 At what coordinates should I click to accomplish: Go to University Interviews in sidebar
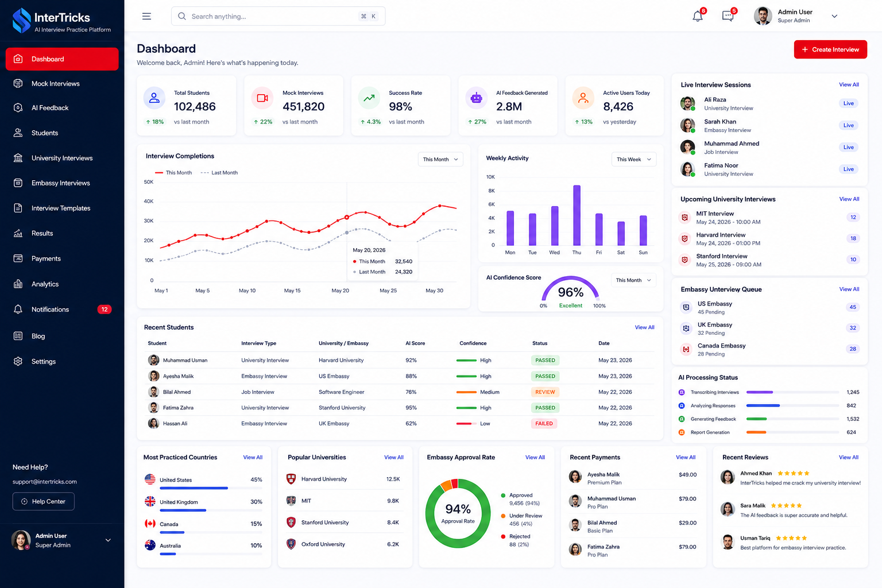click(62, 158)
